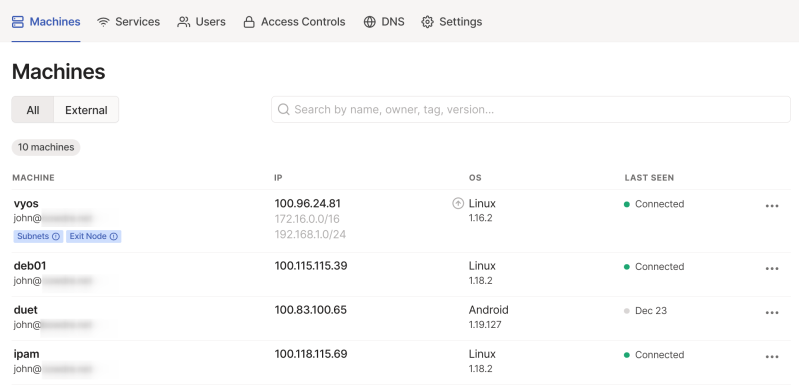The width and height of the screenshot is (799, 386).
Task: Open the options menu for duet
Action: 772,313
